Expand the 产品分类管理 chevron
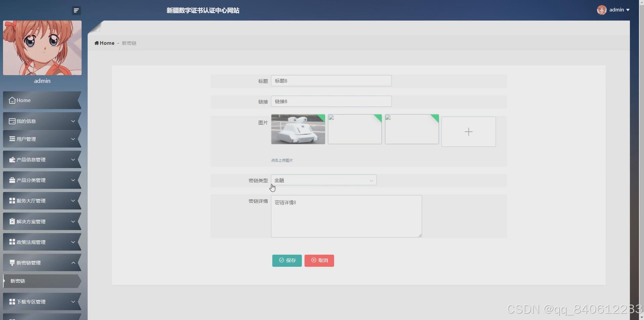This screenshot has width=644, height=320. [73, 180]
